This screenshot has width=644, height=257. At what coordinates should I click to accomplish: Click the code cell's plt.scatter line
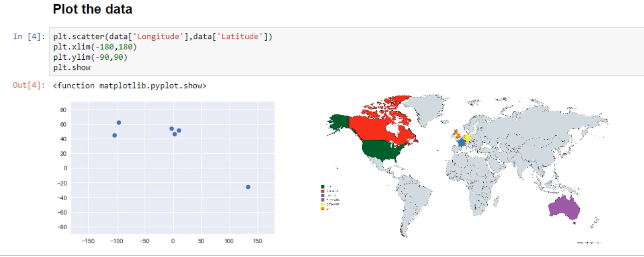point(163,37)
